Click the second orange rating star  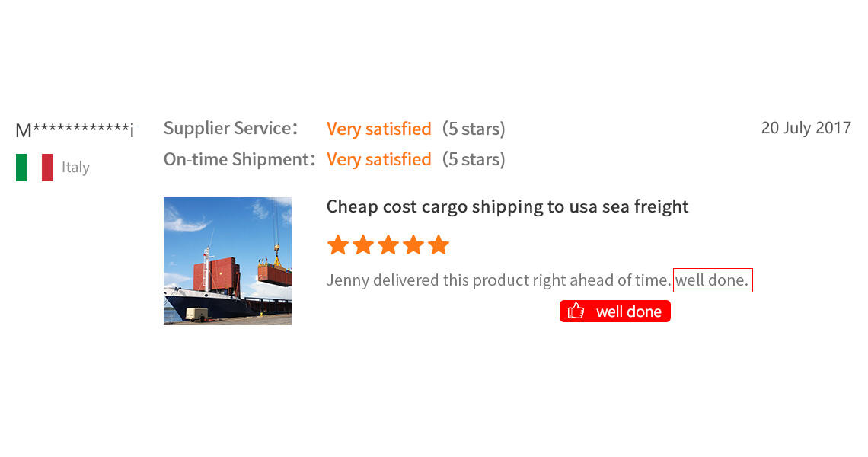(363, 245)
